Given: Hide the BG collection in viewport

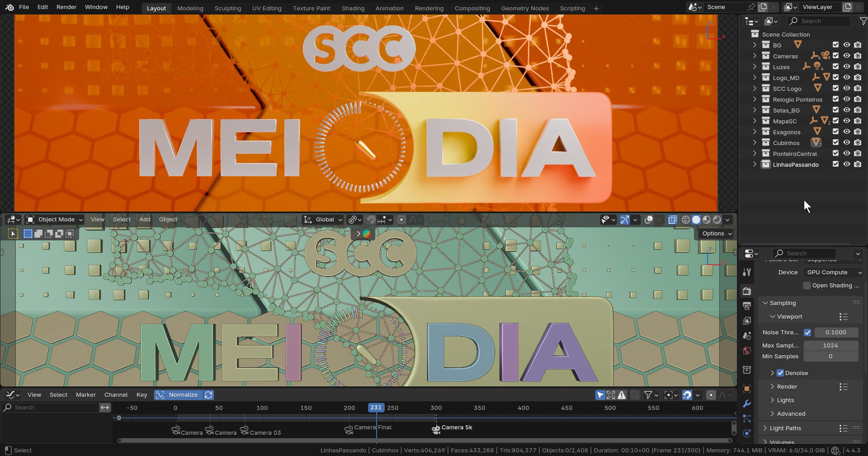Looking at the screenshot, I should (x=846, y=45).
